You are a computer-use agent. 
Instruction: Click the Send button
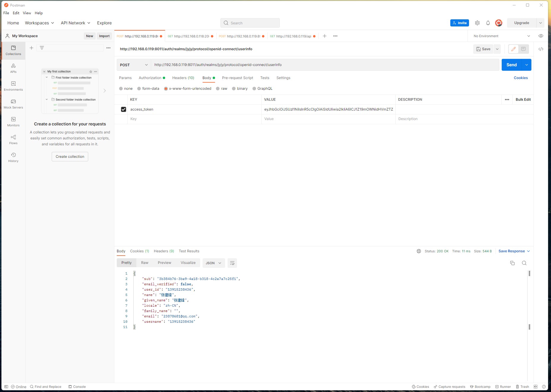point(511,65)
